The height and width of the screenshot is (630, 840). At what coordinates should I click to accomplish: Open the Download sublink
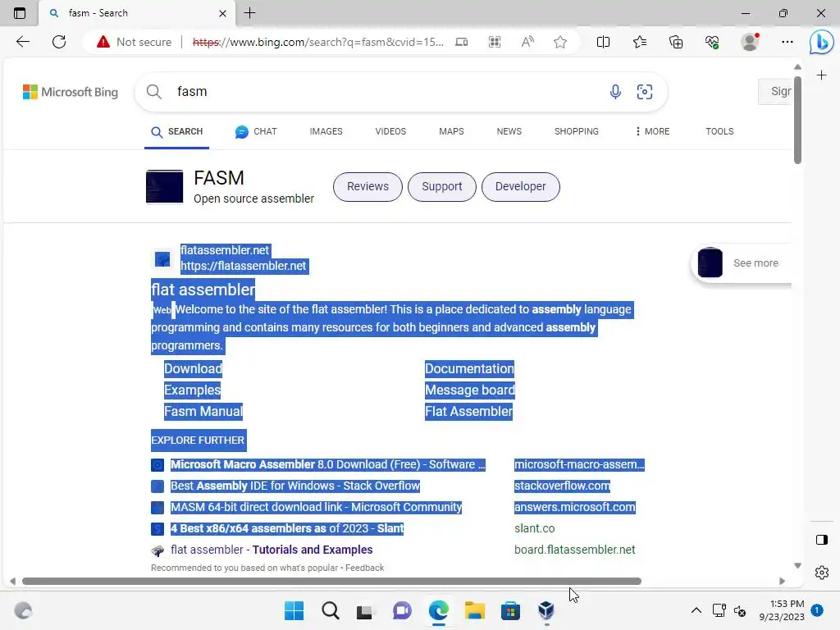(x=193, y=368)
